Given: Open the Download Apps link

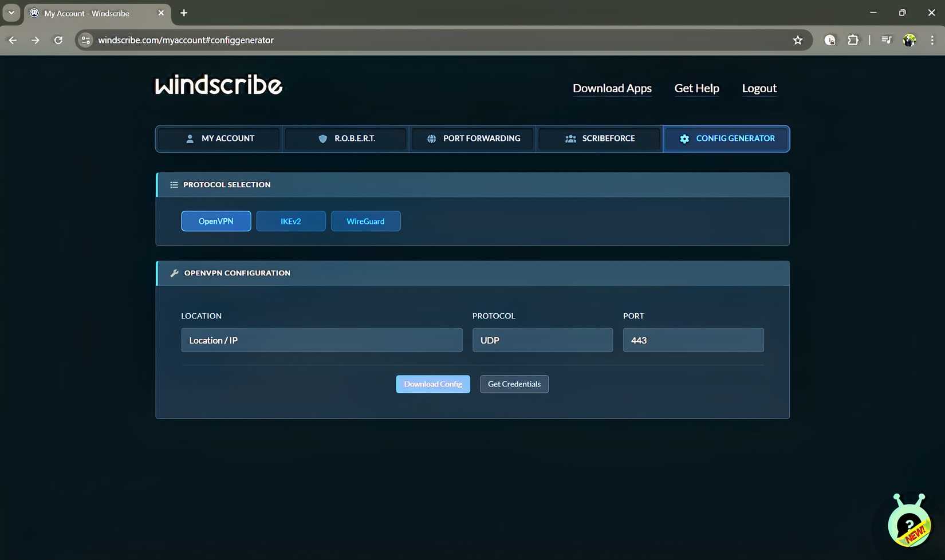Looking at the screenshot, I should (x=612, y=88).
